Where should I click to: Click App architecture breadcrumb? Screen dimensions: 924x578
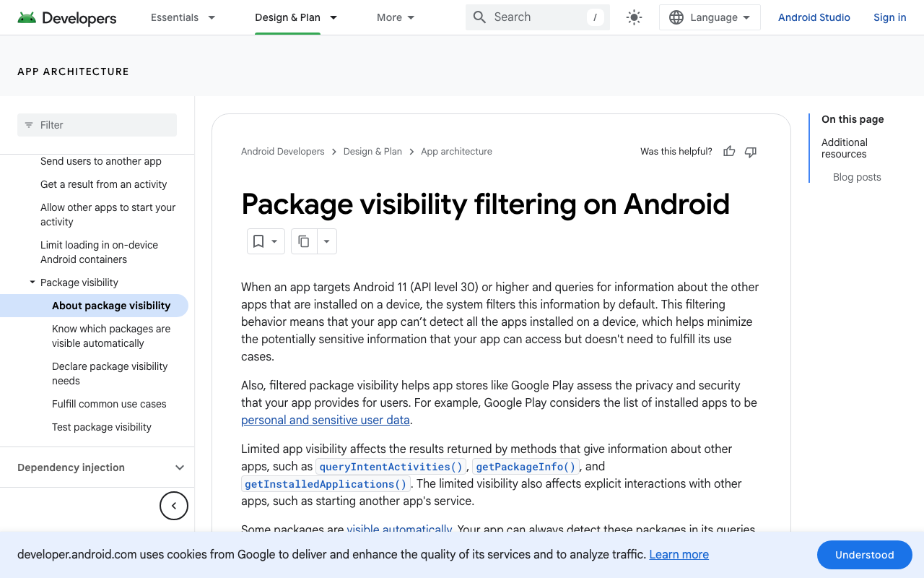[456, 152]
